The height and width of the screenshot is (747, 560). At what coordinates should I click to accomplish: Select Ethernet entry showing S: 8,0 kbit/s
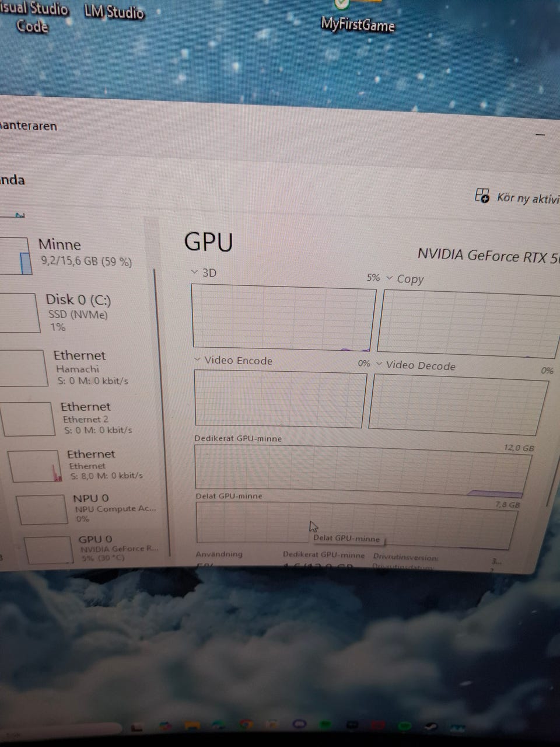pos(85,465)
